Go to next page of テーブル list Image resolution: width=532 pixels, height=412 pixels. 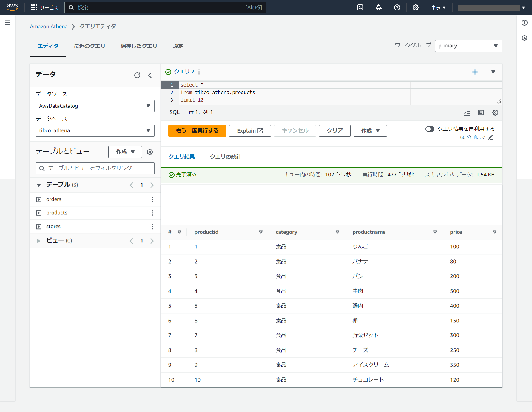[152, 185]
